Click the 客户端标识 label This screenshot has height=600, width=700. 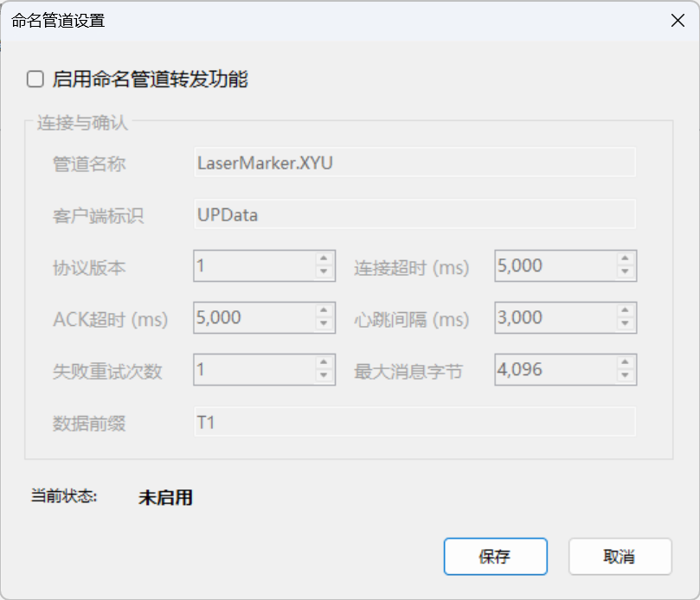click(x=99, y=216)
